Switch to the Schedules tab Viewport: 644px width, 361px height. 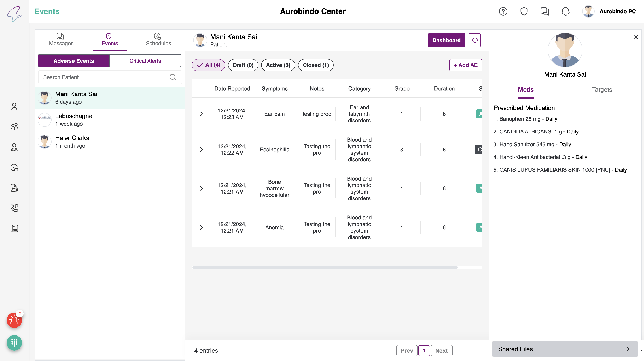click(x=158, y=40)
